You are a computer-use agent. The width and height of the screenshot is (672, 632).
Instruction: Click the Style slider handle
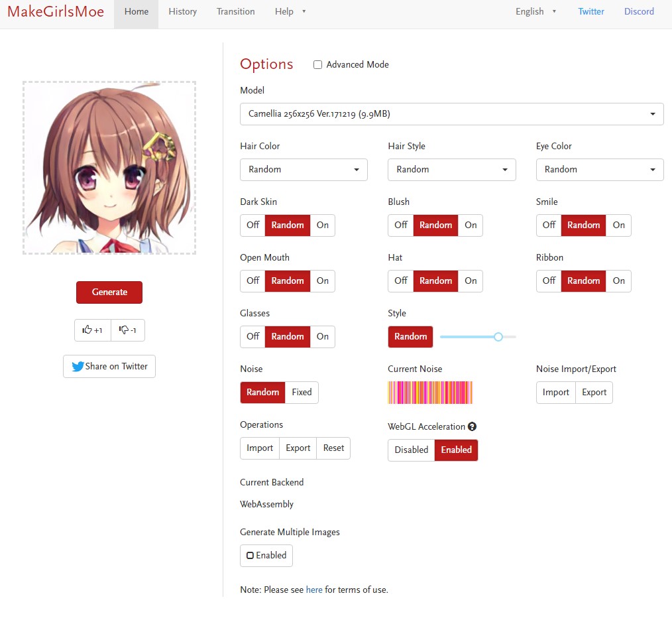(498, 337)
